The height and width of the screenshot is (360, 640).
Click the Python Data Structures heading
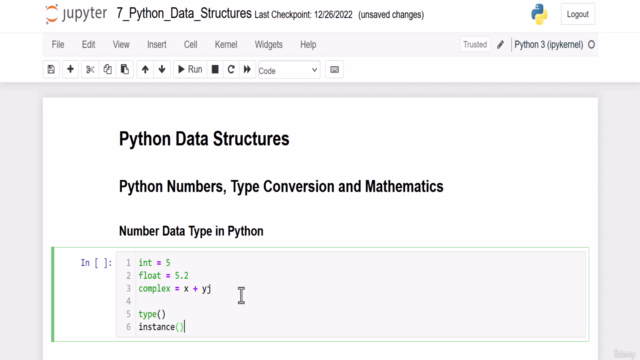(204, 139)
